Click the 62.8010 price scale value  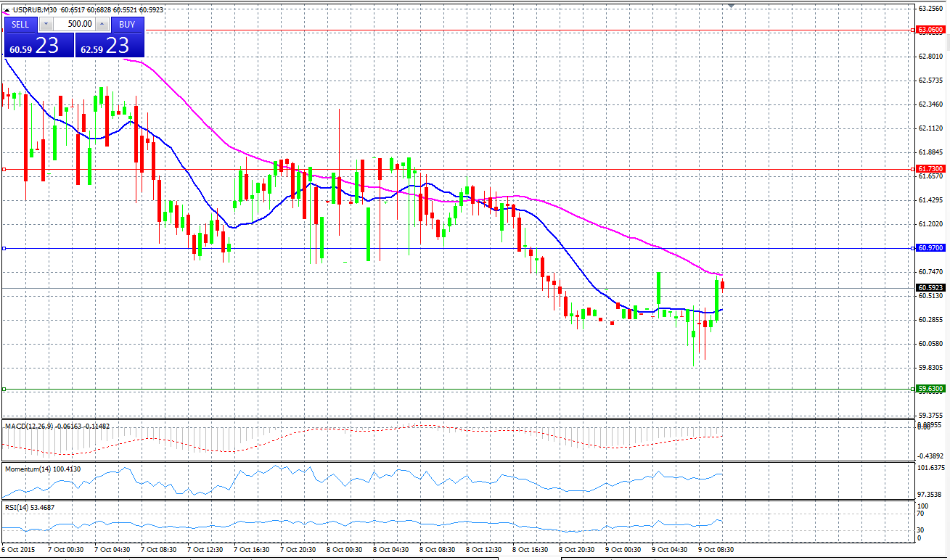(930, 56)
